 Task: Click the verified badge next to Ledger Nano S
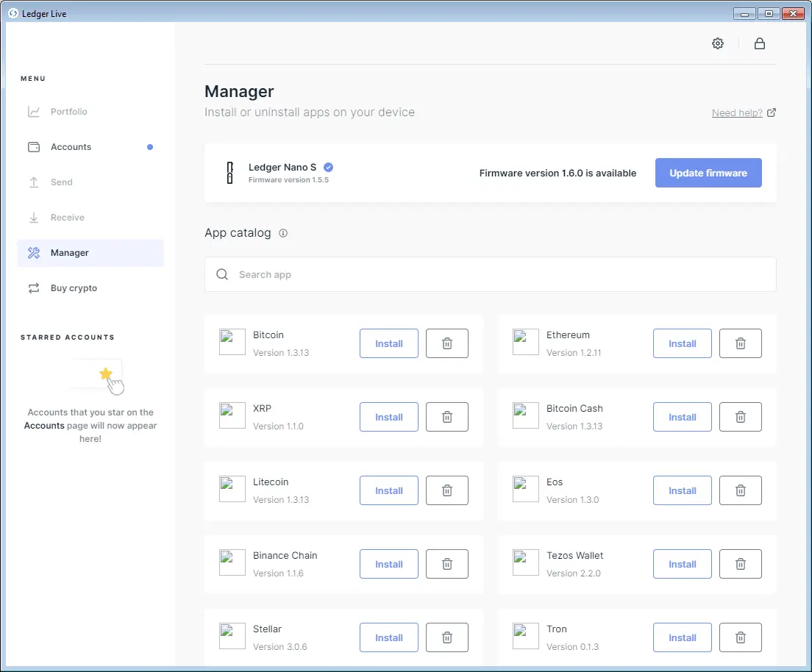(x=328, y=167)
